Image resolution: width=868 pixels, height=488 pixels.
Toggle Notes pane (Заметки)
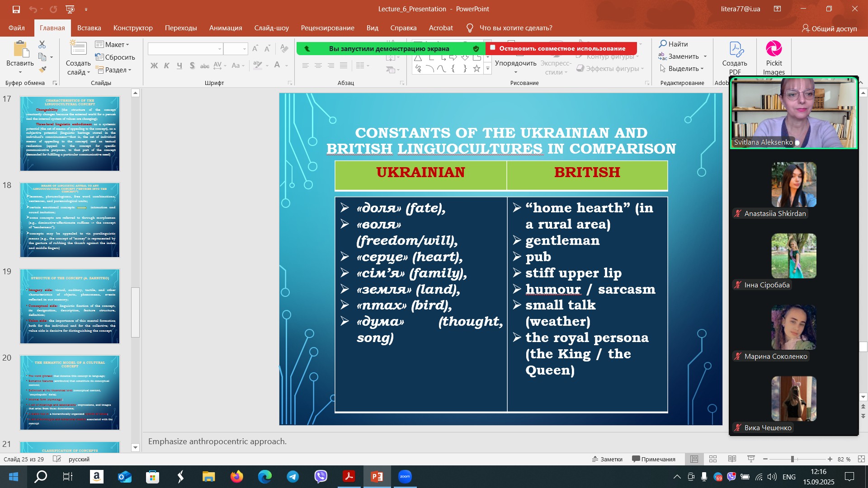pos(607,459)
